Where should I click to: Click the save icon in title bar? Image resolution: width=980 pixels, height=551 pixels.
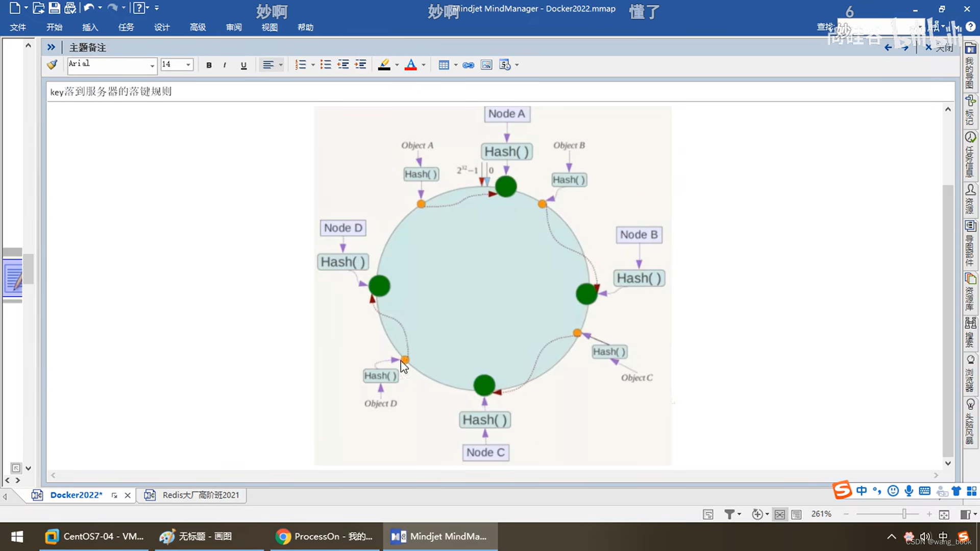(54, 8)
